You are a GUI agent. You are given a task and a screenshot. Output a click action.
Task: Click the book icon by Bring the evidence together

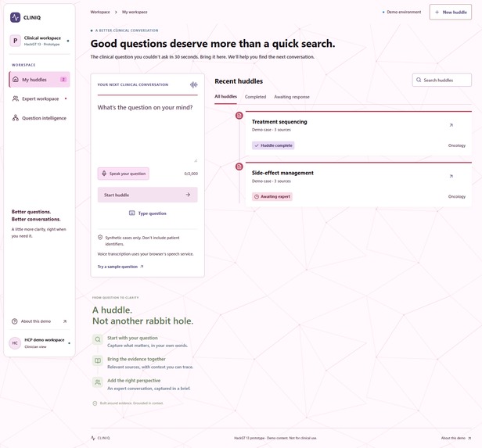tap(98, 360)
